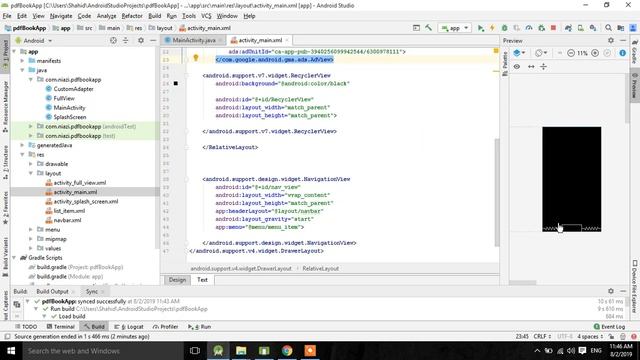The height and width of the screenshot is (360, 640).
Task: Run the app with the green play icon
Action: point(481,28)
